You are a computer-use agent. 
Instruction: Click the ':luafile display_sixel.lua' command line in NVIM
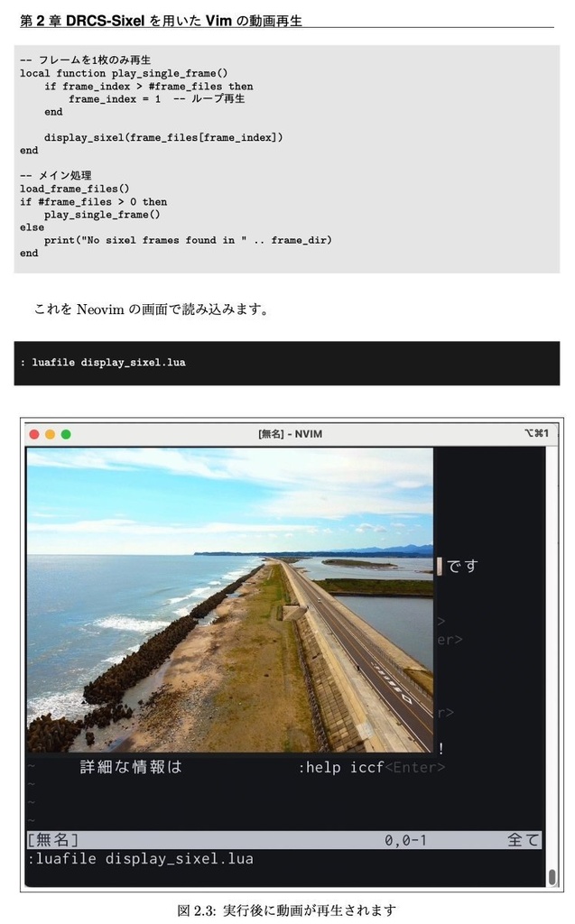click(140, 859)
